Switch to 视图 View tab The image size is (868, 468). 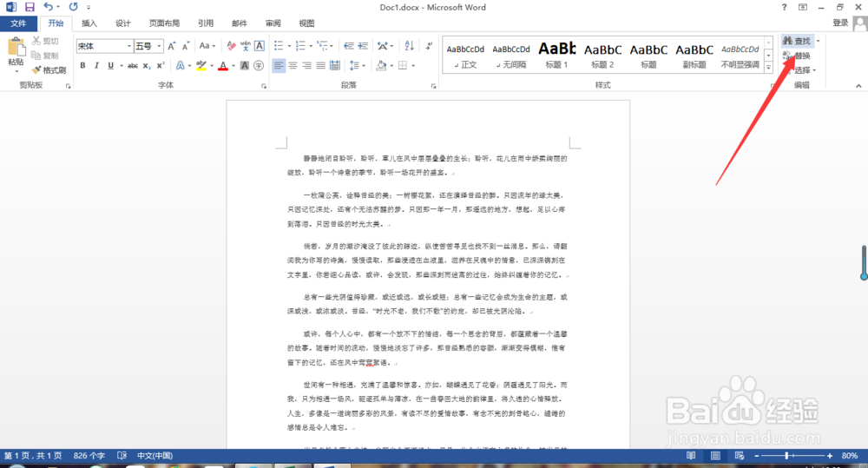306,23
